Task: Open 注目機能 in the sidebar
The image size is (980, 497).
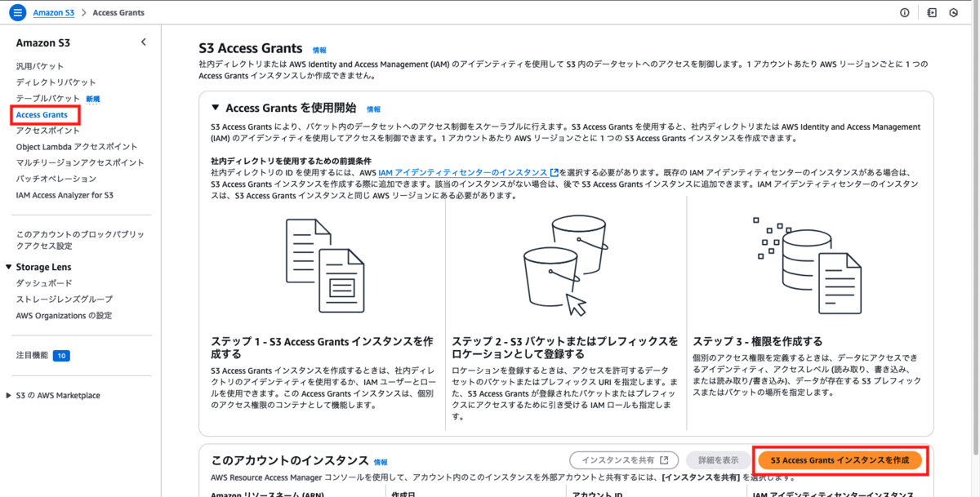Action: [32, 356]
